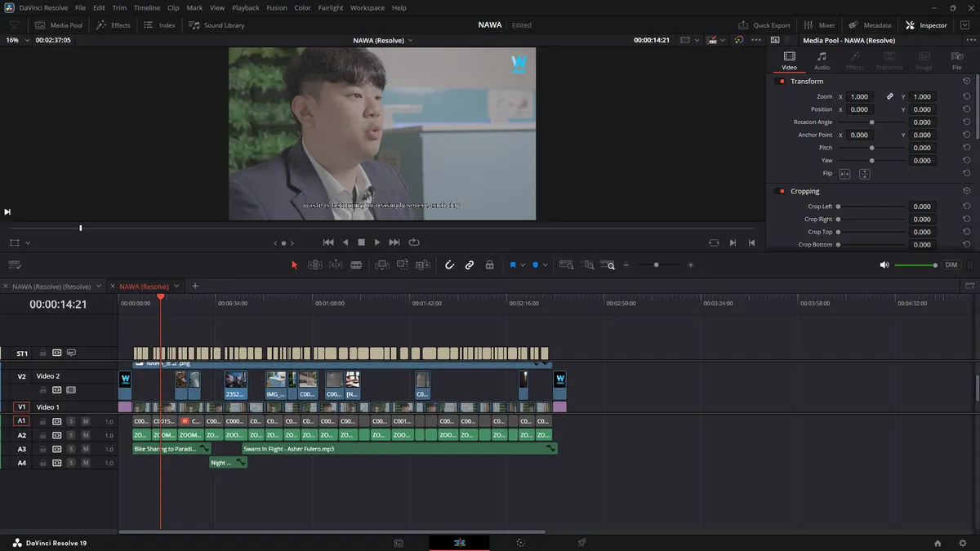Click the Overwrite Clip icon
The image size is (980, 551).
tap(403, 265)
